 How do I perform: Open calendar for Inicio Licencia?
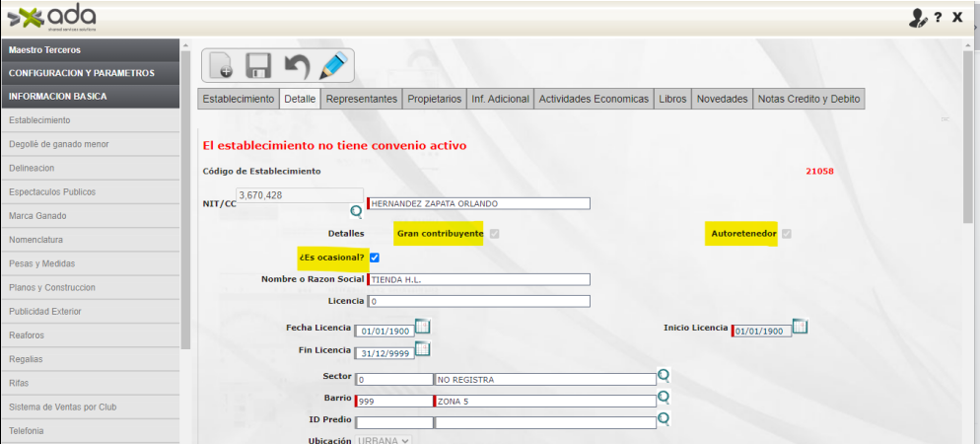pyautogui.click(x=800, y=327)
